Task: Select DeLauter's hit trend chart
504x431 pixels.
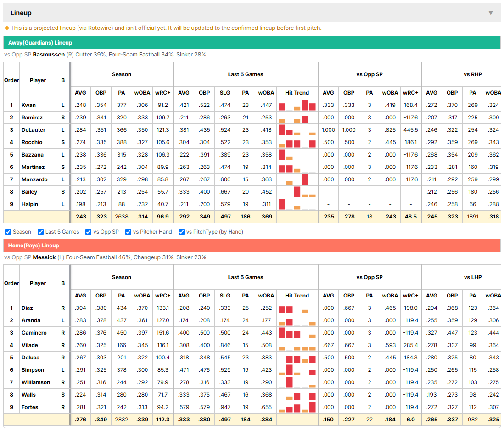Action: (297, 130)
